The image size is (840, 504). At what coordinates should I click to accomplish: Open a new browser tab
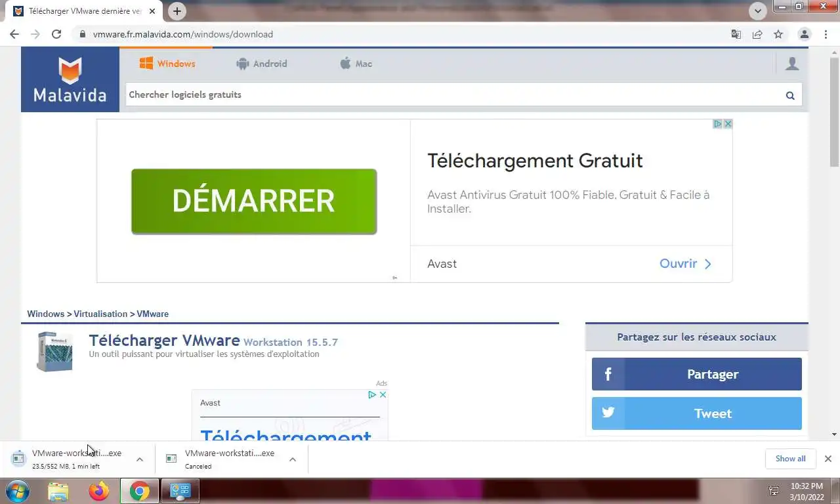coord(177,11)
